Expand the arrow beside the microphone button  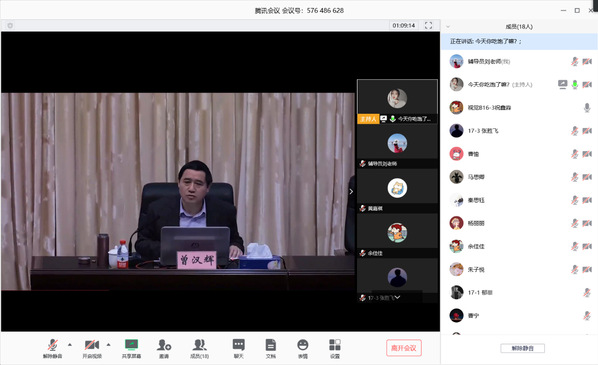pyautogui.click(x=70, y=344)
